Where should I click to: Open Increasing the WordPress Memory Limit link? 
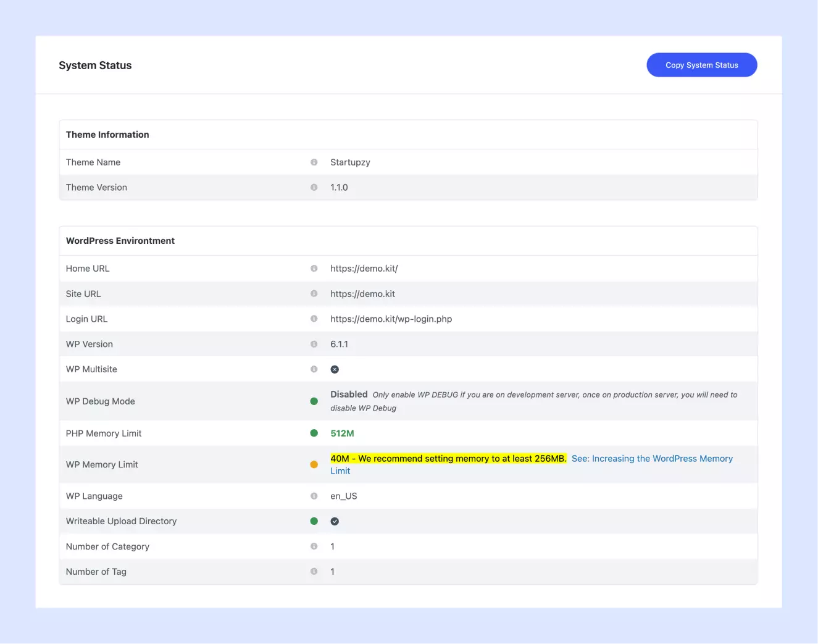pos(651,459)
